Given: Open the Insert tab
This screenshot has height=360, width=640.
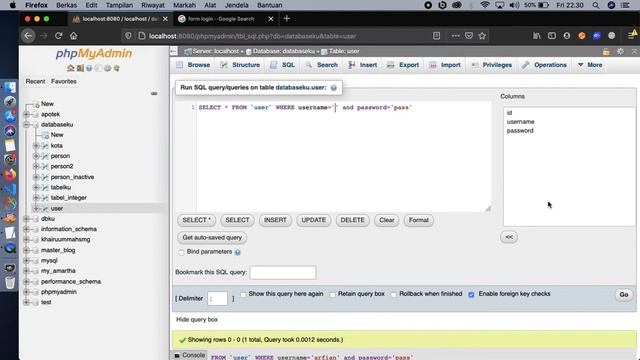Looking at the screenshot, I should click(x=363, y=65).
